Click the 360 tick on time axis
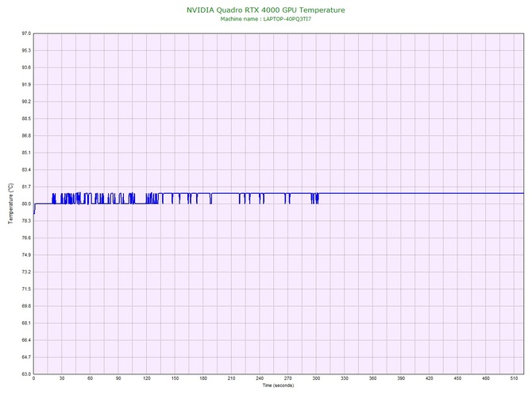Screen dimensions: 532x399 372,378
